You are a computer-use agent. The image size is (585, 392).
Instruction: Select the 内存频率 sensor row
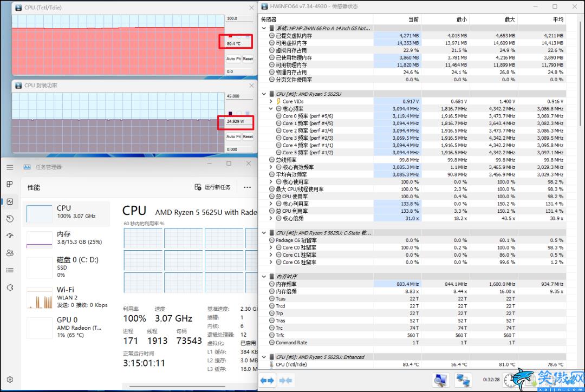pos(414,284)
